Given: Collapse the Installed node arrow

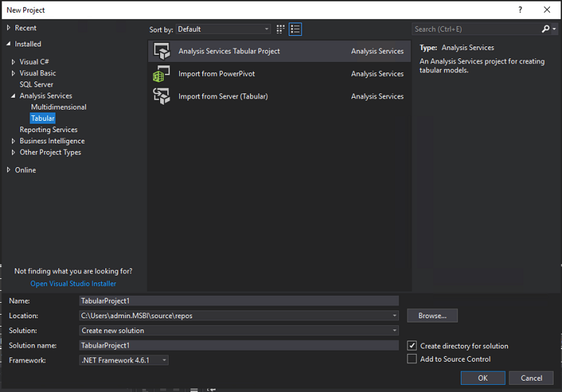Looking at the screenshot, I should pos(8,44).
